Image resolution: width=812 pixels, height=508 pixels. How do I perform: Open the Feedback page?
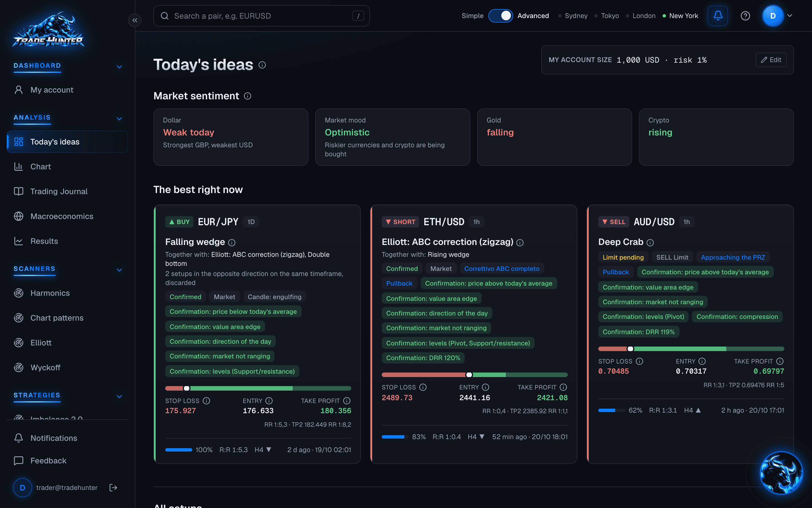67,461
